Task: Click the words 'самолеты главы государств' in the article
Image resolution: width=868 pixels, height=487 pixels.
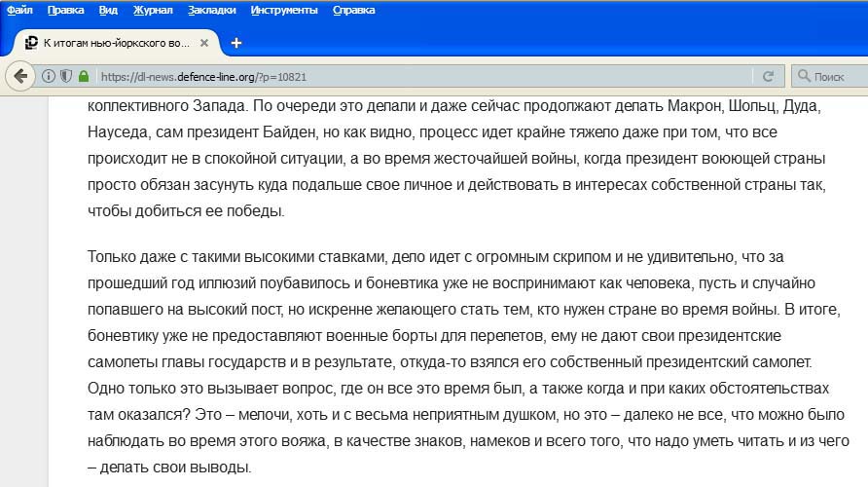Action: click(x=187, y=361)
